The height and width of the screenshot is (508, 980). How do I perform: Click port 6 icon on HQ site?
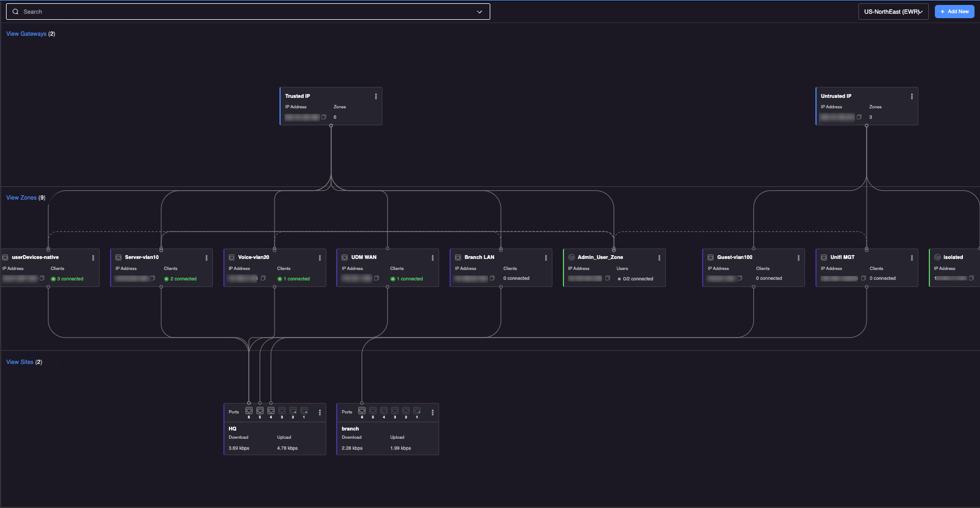click(x=249, y=411)
